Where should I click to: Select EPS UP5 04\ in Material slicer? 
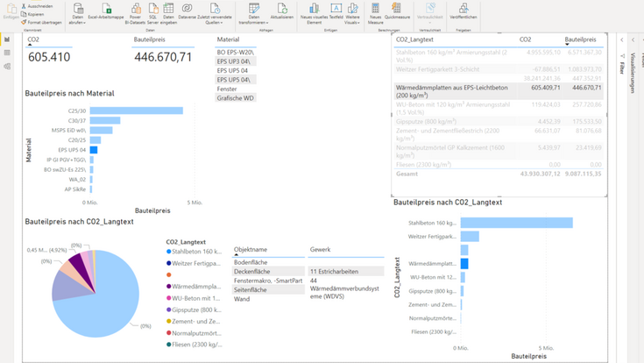click(236, 80)
